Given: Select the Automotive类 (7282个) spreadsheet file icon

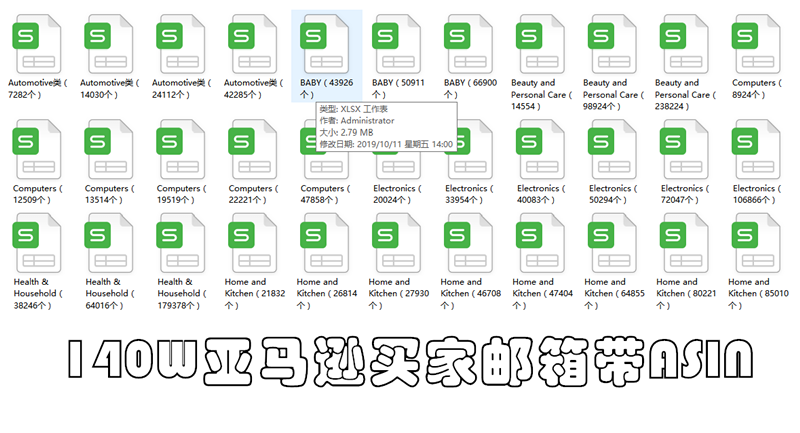Looking at the screenshot, I should coord(37,44).
